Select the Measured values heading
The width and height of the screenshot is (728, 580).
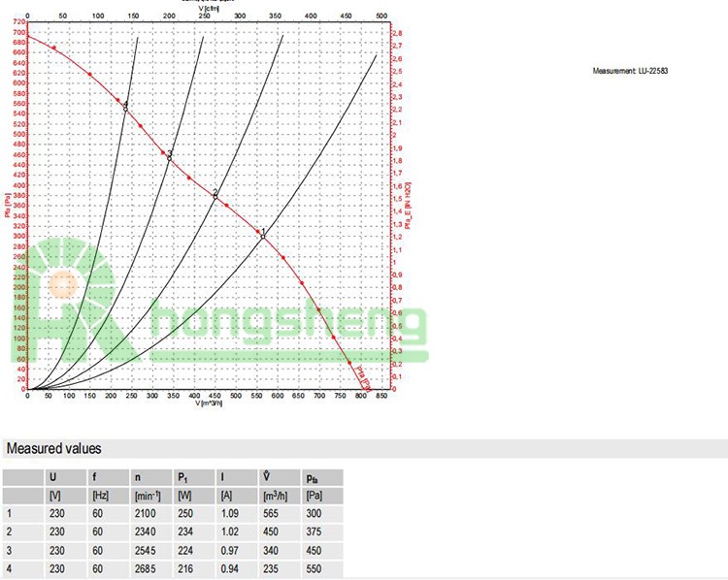click(53, 449)
